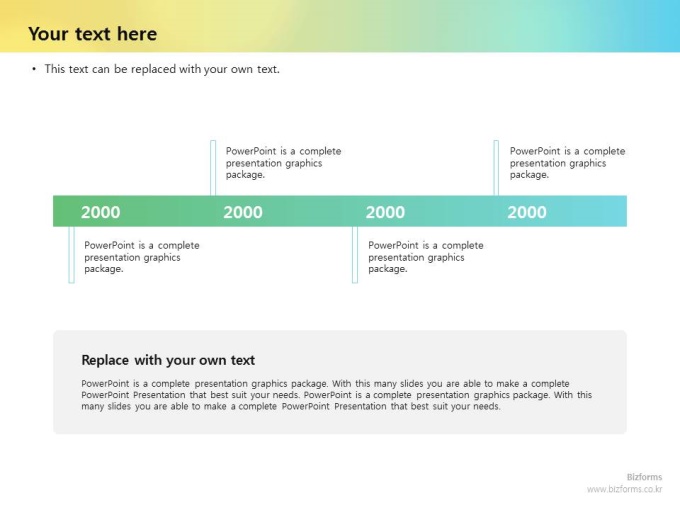The width and height of the screenshot is (680, 510).
Task: Select the green gradient timeline bar
Action: 340,211
